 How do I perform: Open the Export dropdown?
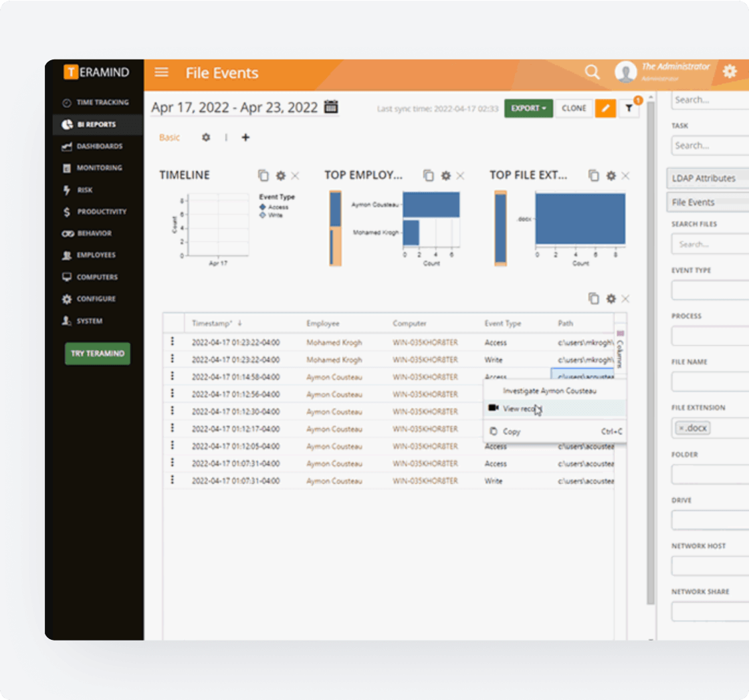pyautogui.click(x=528, y=108)
